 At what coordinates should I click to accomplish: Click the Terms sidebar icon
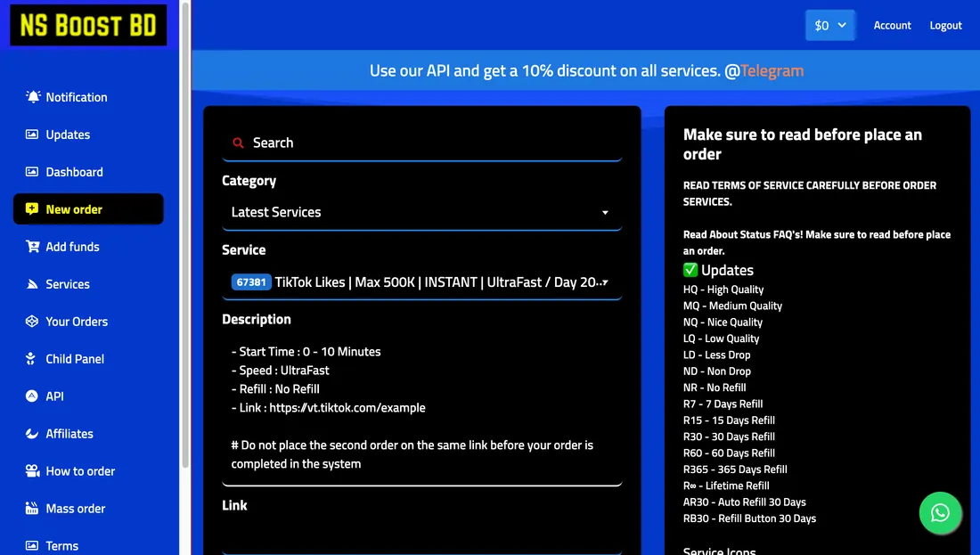click(x=32, y=545)
